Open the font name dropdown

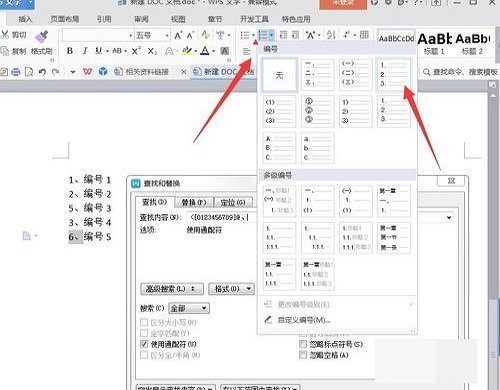131,35
